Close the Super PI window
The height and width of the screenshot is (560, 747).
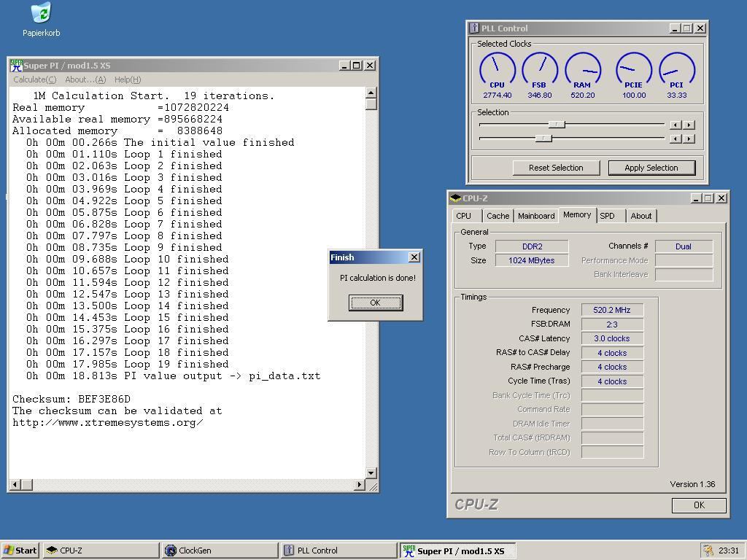(370, 65)
